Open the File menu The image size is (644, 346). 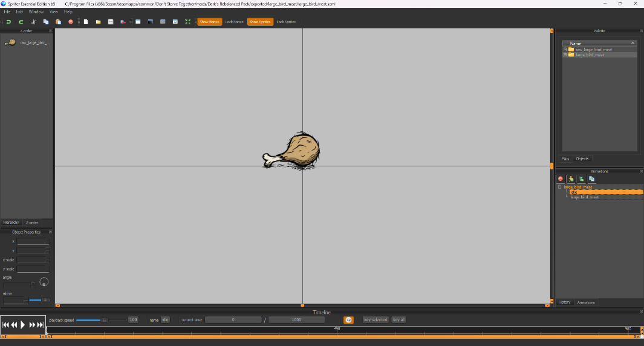pyautogui.click(x=7, y=12)
